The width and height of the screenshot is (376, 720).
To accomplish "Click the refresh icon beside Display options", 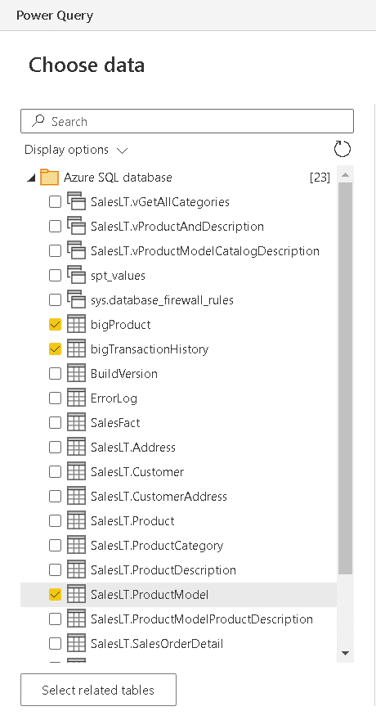I will (x=342, y=149).
